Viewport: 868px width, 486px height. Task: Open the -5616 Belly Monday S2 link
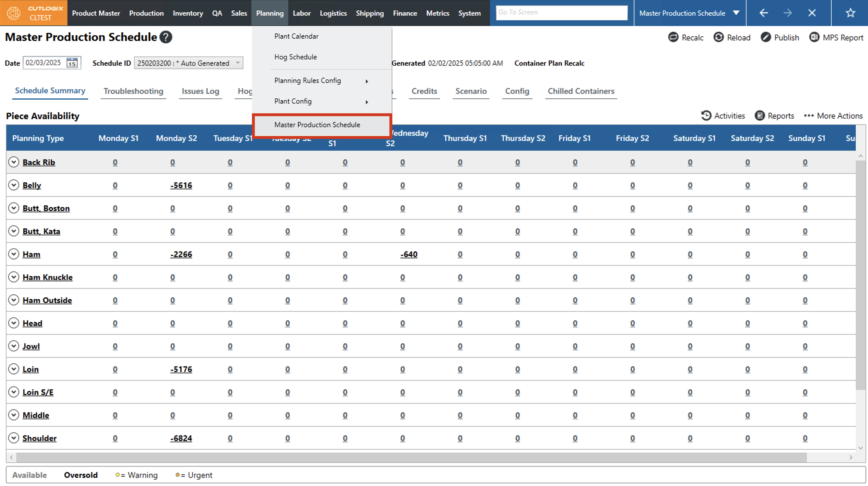[181, 185]
